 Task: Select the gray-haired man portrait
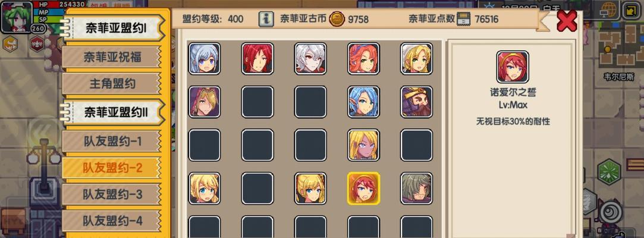point(416,188)
